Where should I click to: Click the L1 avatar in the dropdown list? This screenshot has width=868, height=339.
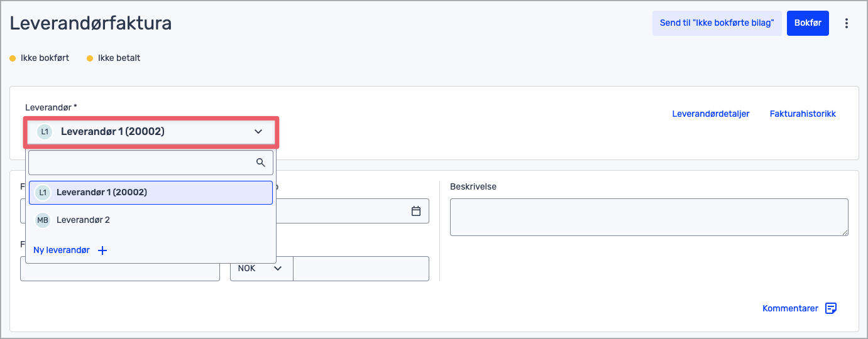click(43, 193)
